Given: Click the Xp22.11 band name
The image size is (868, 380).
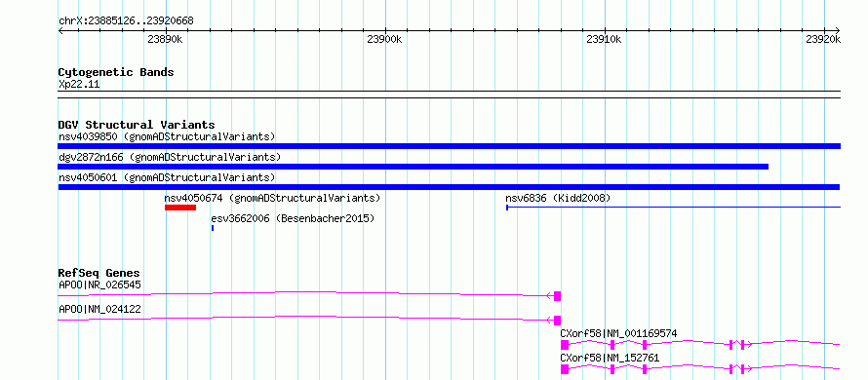Looking at the screenshot, I should click(79, 85).
